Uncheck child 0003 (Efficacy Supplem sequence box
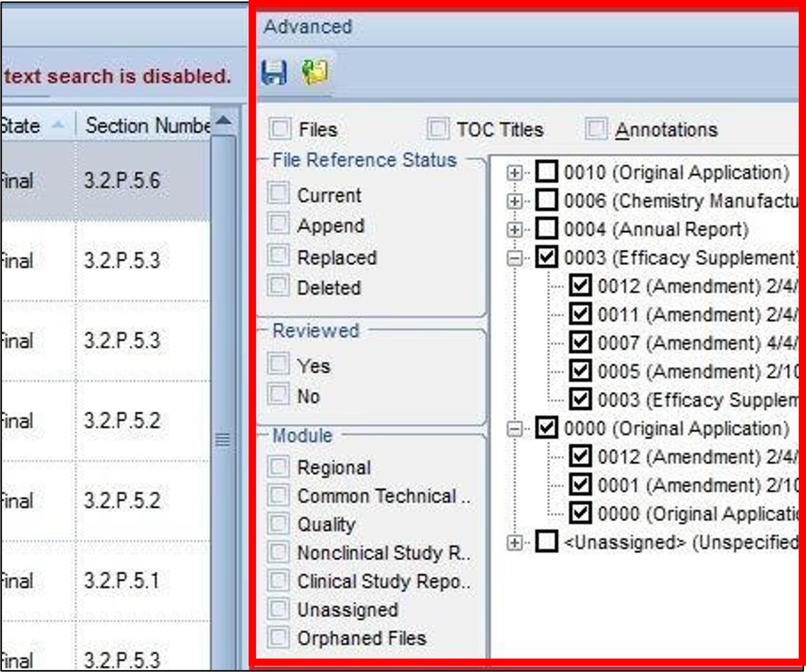The image size is (806, 672). pyautogui.click(x=581, y=399)
